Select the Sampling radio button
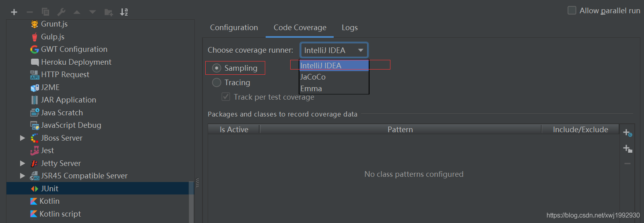Viewport: 644px width, 223px height. pos(217,68)
